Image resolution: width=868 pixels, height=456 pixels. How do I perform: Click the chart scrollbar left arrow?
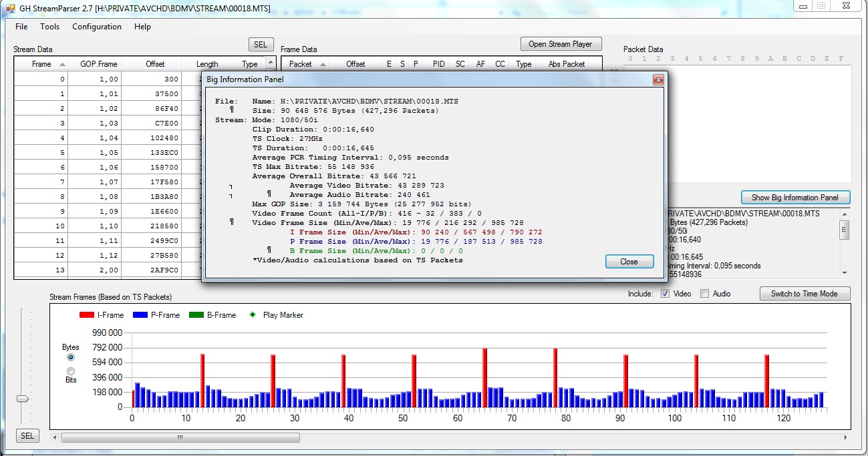point(55,438)
